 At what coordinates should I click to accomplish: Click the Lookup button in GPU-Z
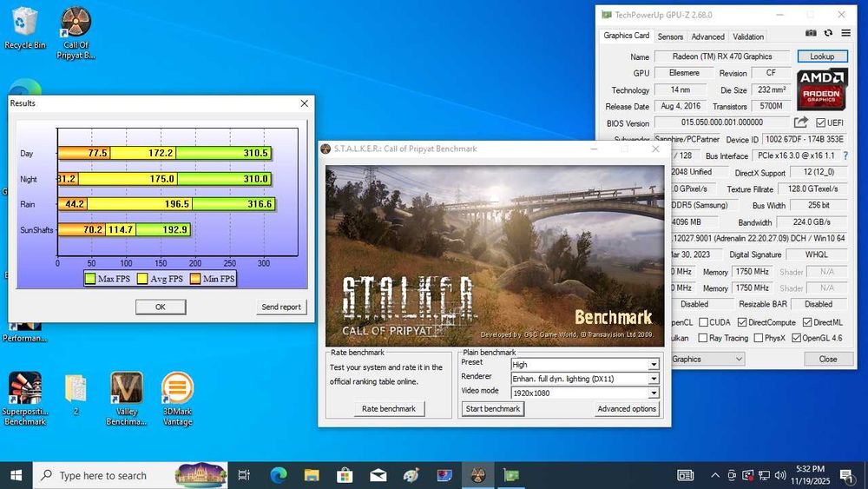[x=822, y=56]
